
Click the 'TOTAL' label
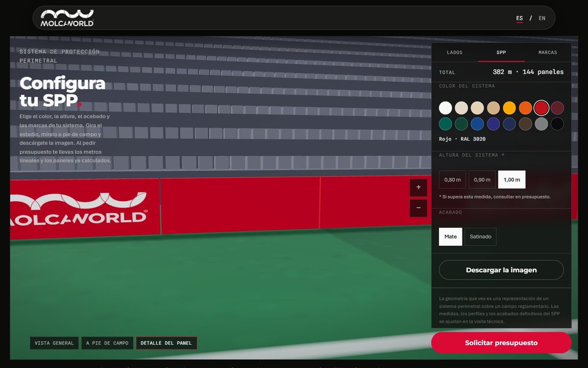[447, 73]
